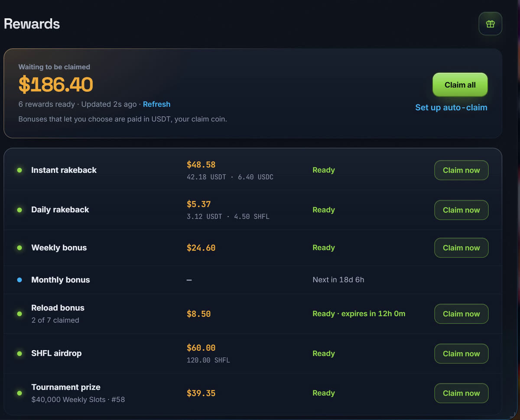Click the blue dot beside Monthly bonus

click(x=19, y=280)
